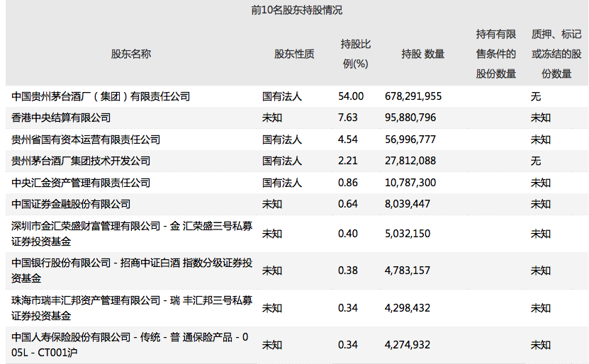Click the share count 10,787,300
This screenshot has width=589, height=364.
(x=410, y=183)
